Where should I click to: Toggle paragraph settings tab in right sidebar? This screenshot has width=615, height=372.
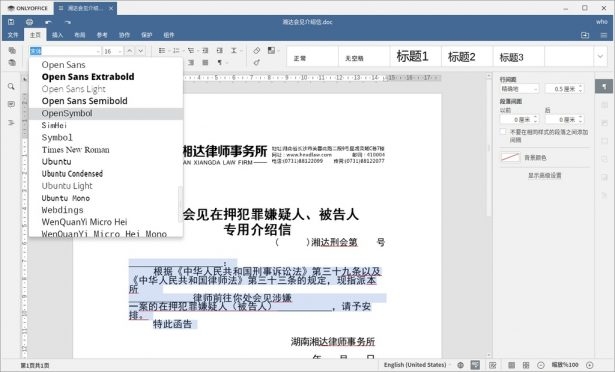604,86
